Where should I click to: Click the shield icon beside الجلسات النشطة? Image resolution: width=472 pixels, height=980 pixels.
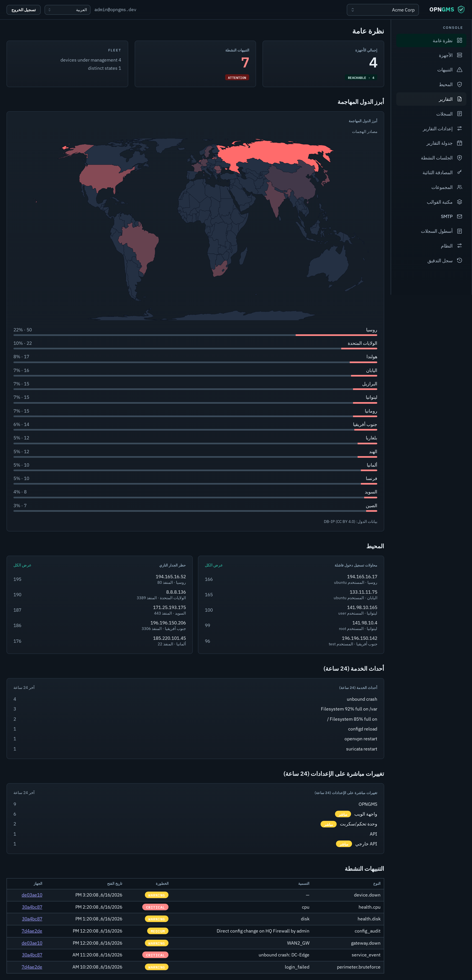pos(459,158)
